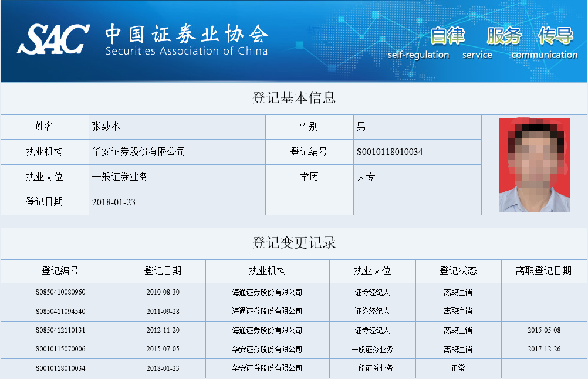Click 华安证券股份有限公司 in the 2015-07-05 row
588x379 pixels.
pyautogui.click(x=267, y=349)
